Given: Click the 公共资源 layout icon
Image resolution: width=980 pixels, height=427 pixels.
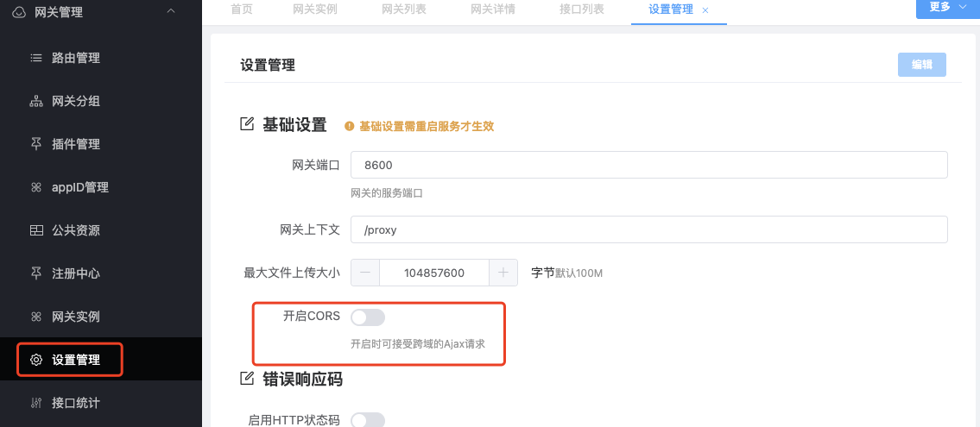Looking at the screenshot, I should [x=36, y=230].
